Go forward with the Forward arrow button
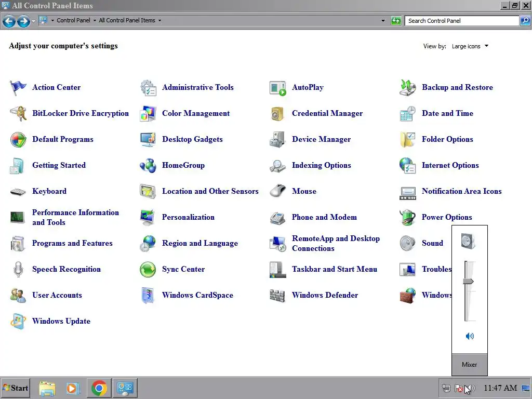 point(23,21)
